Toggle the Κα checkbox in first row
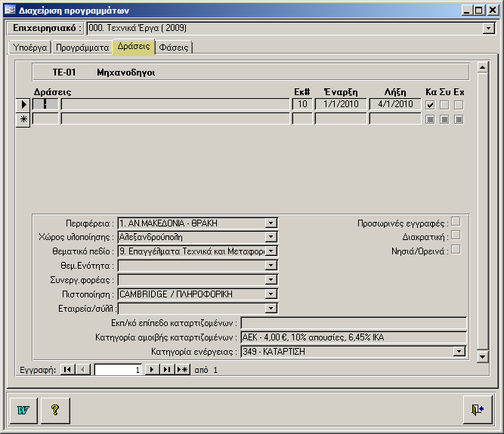The height and width of the screenshot is (434, 504). click(430, 105)
